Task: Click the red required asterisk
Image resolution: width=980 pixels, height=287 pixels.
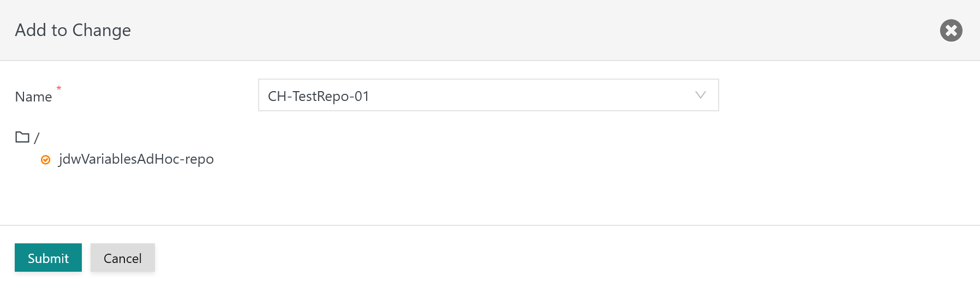Action: pos(59,88)
